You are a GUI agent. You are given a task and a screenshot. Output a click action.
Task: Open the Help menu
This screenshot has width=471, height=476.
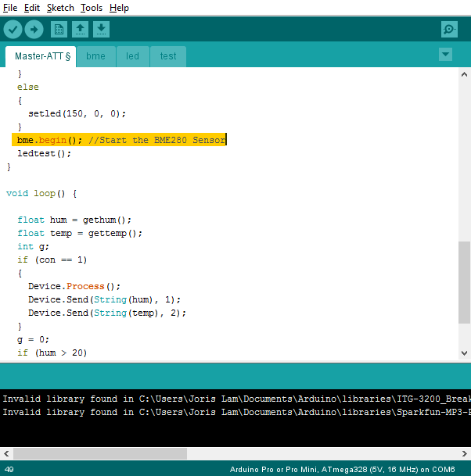[119, 8]
